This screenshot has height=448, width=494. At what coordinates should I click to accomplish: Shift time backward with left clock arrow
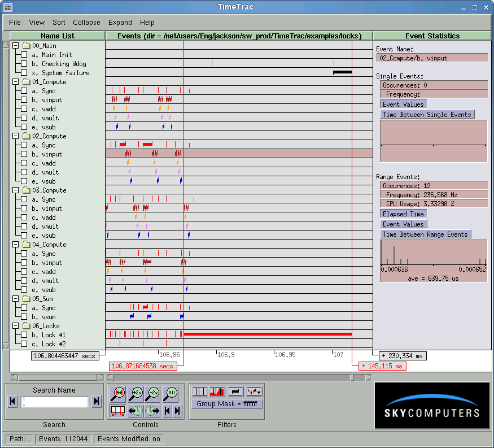point(135,411)
